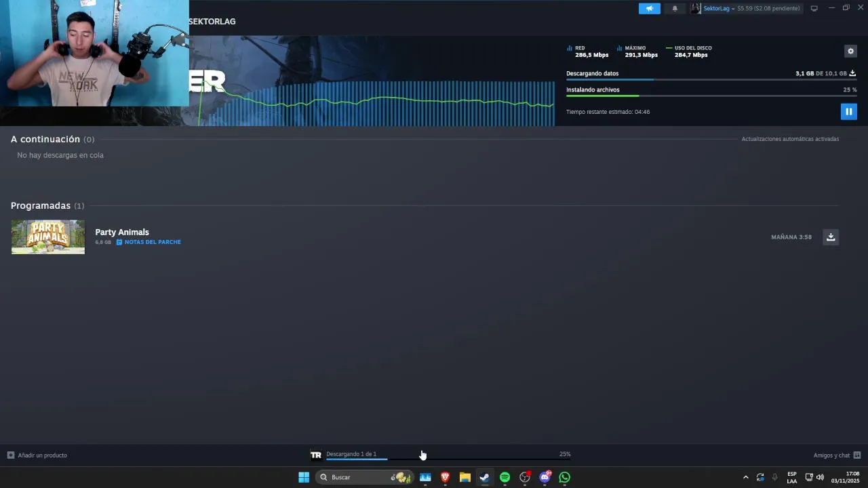Click the 6,8 GB size label
The image size is (868, 488).
click(103, 242)
